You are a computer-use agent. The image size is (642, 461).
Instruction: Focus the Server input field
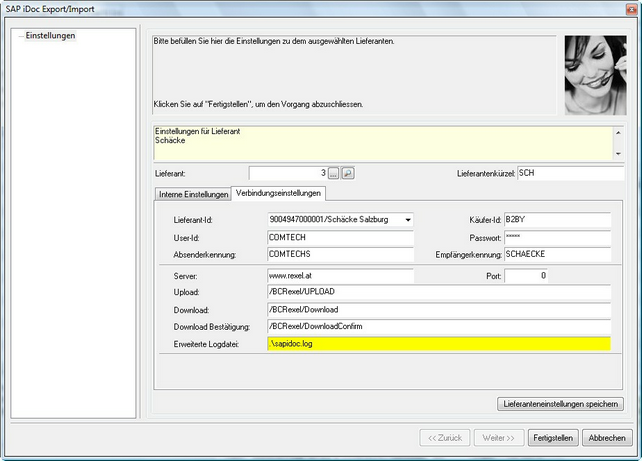pos(339,276)
